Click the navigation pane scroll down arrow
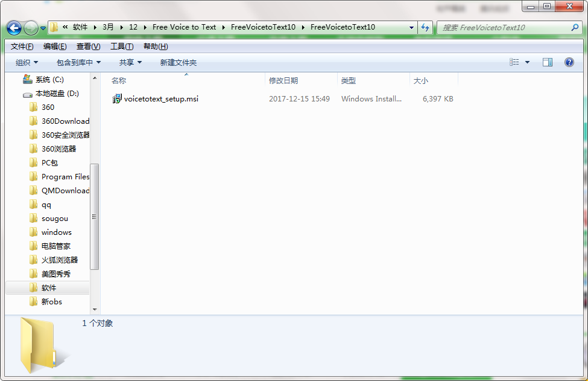588x381 pixels. 95,310
